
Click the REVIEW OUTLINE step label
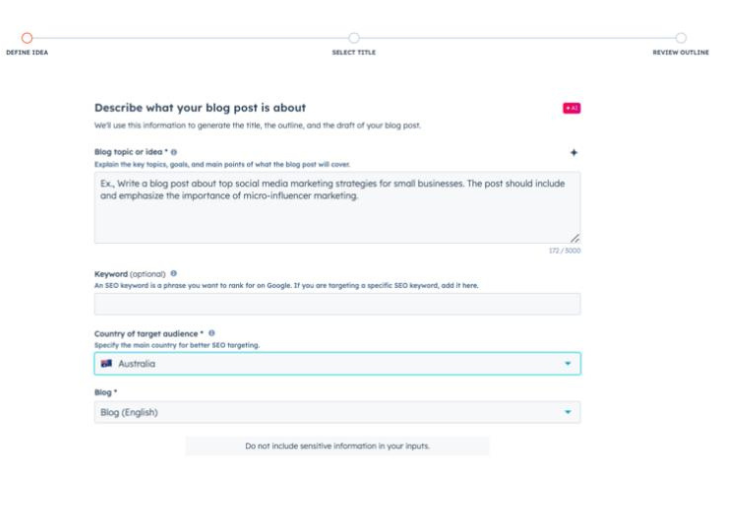(x=680, y=52)
